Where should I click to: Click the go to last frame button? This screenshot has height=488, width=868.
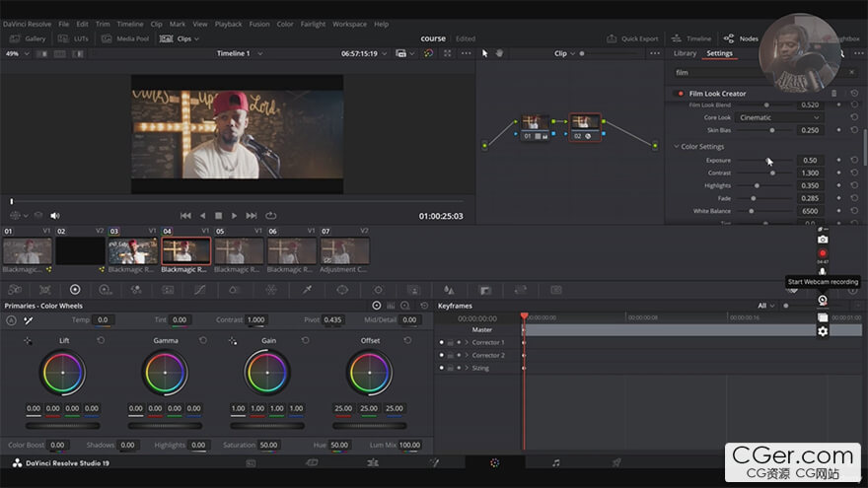click(x=252, y=216)
